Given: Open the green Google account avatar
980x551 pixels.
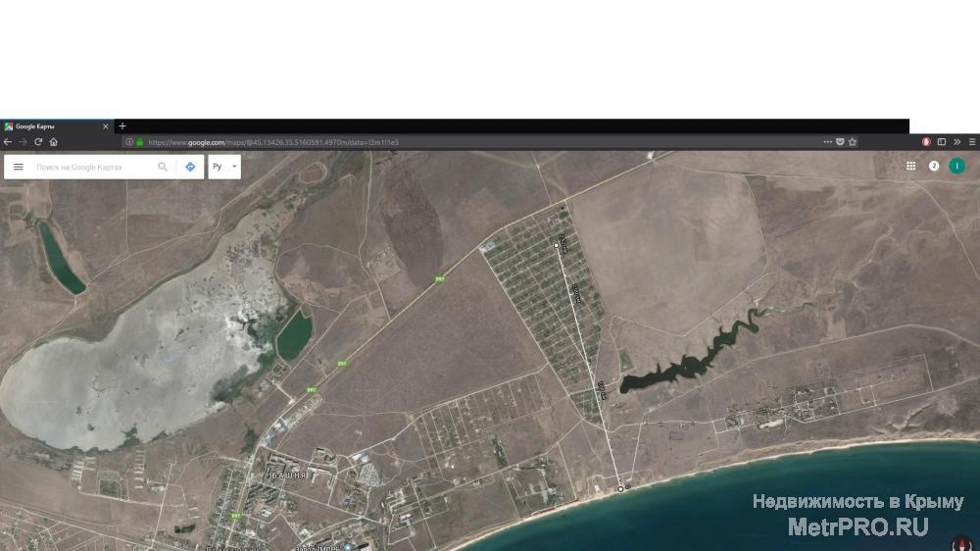Looking at the screenshot, I should pyautogui.click(x=956, y=166).
